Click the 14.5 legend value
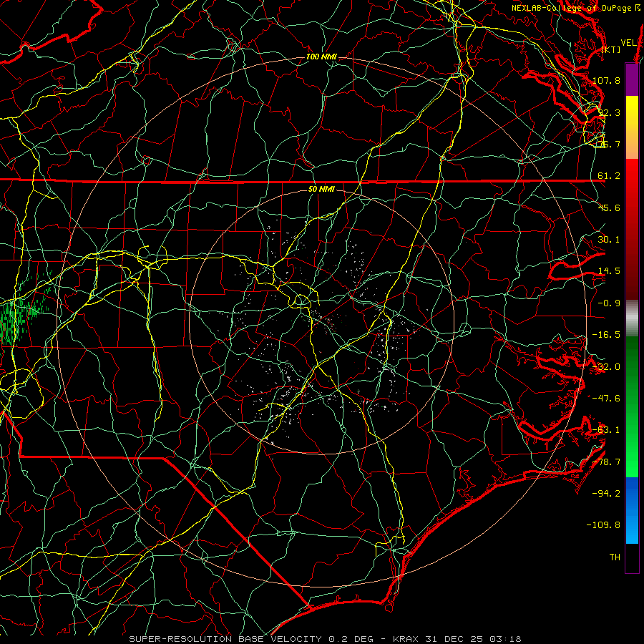The height and width of the screenshot is (644, 644). pos(609,271)
